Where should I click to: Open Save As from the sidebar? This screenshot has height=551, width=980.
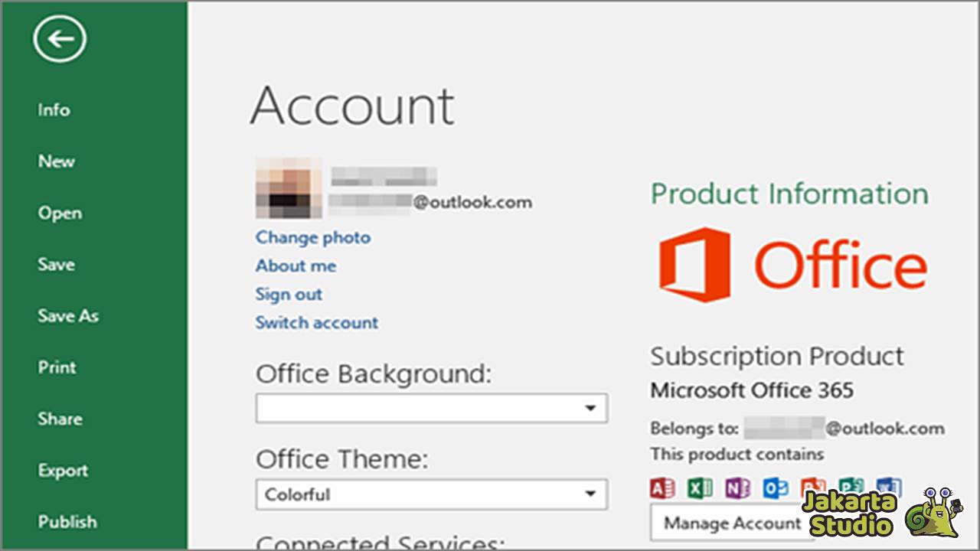pyautogui.click(x=68, y=315)
